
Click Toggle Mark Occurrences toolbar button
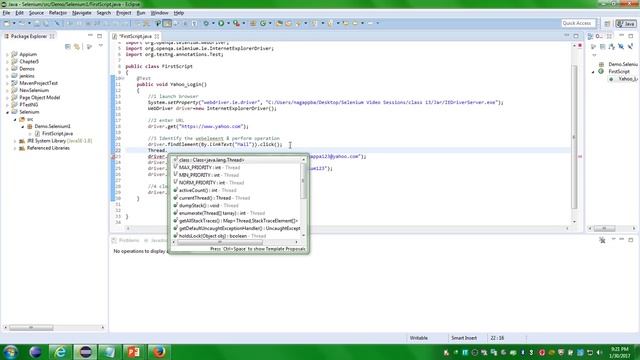point(167,24)
